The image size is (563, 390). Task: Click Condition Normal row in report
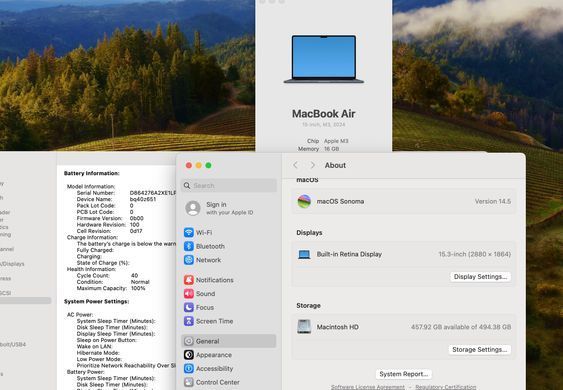(113, 282)
